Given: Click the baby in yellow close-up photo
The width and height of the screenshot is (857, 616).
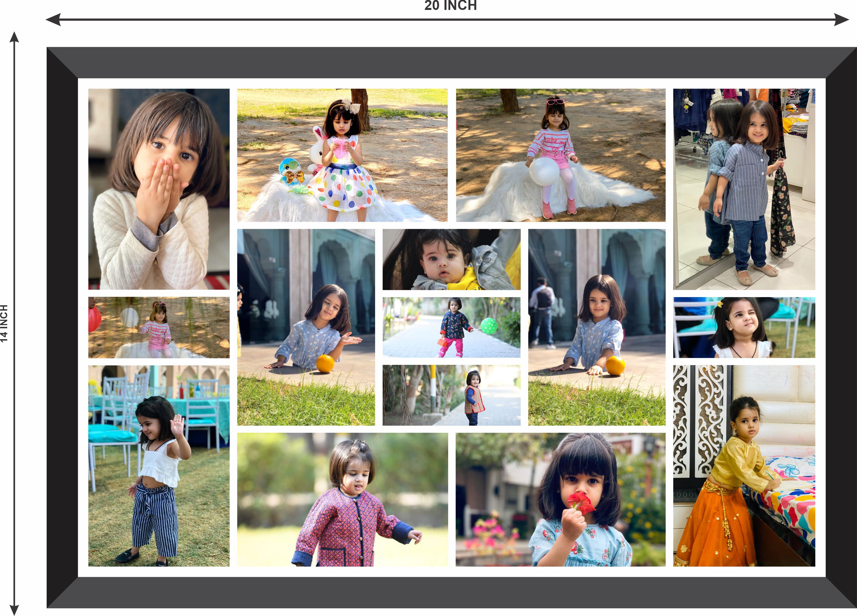Looking at the screenshot, I should [x=451, y=259].
